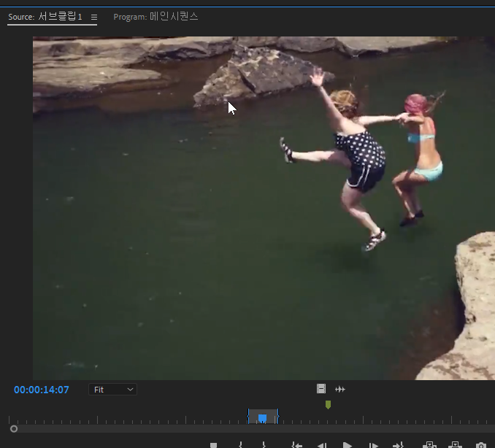Step back one frame
The image size is (495, 448).
[x=322, y=445]
